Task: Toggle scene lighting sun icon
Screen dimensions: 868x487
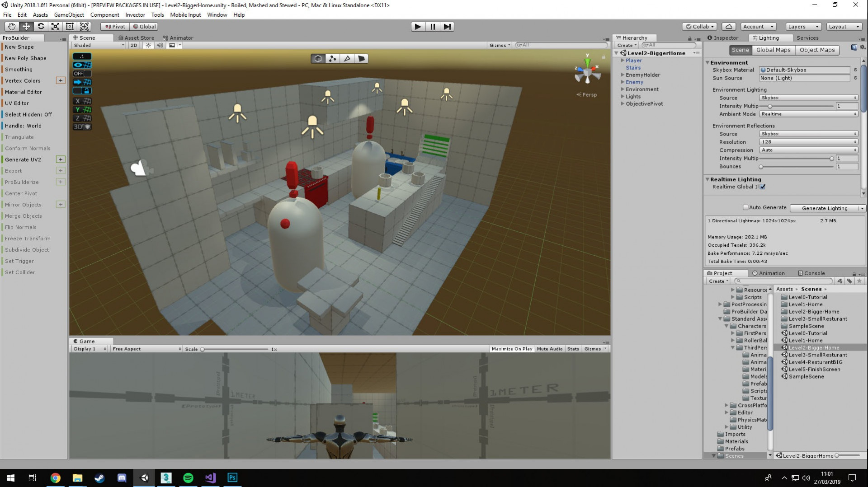Action: click(148, 45)
